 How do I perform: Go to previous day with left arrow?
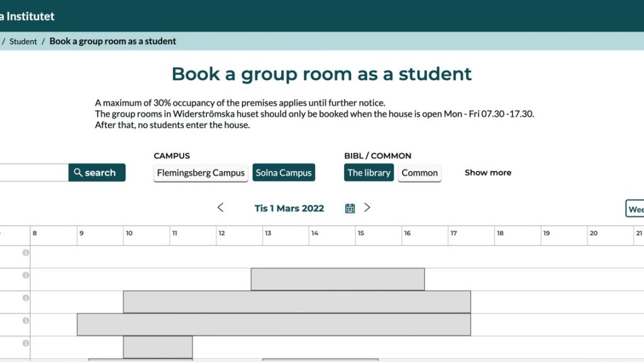coord(221,207)
